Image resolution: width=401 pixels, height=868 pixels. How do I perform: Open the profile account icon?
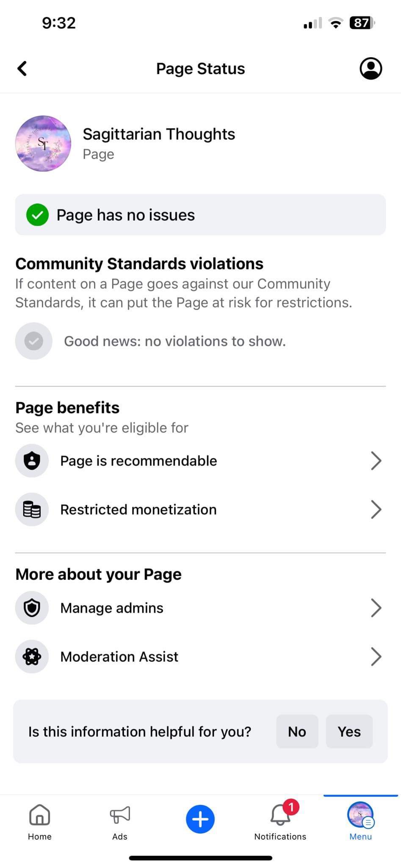[371, 69]
